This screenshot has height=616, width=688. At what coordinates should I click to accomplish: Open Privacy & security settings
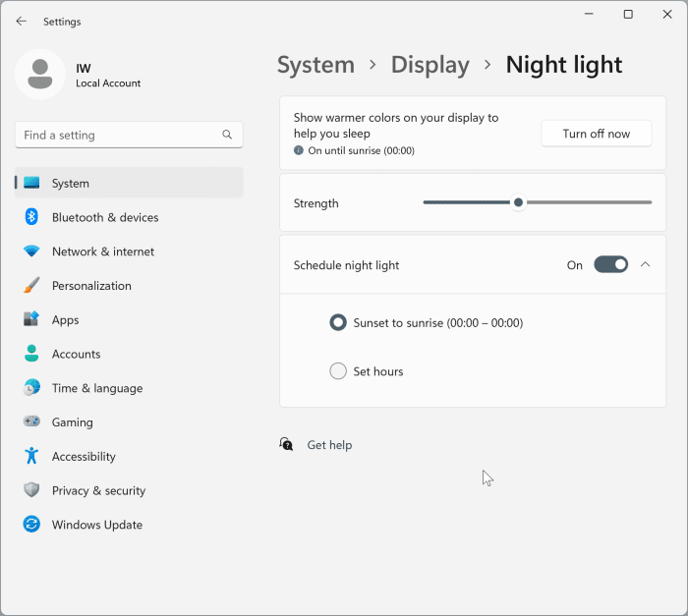(x=98, y=490)
